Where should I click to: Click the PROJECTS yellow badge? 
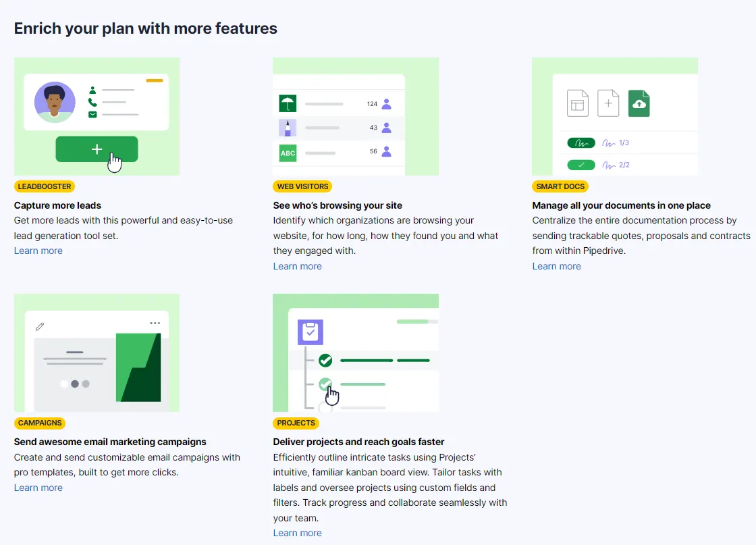click(296, 423)
